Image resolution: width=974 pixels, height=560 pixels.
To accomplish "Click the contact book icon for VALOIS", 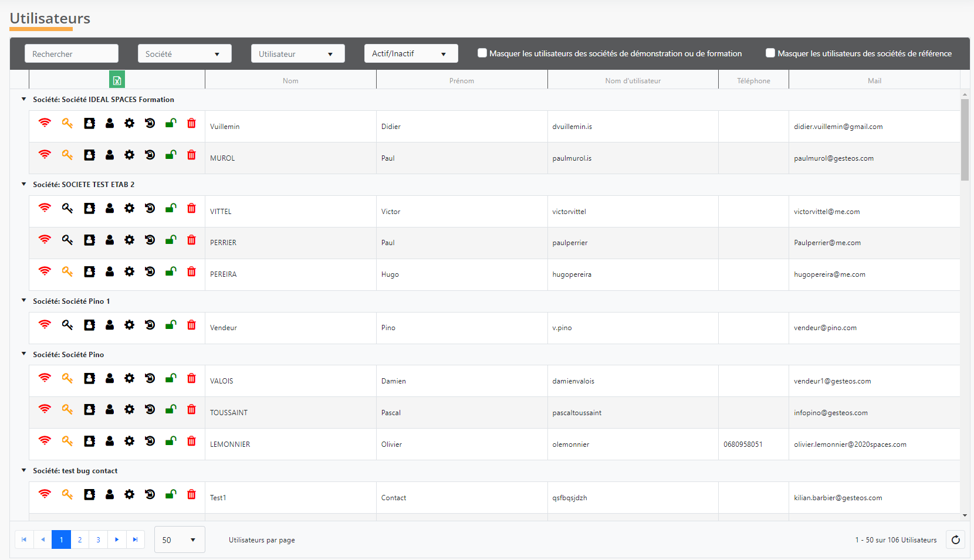I will pyautogui.click(x=89, y=378).
